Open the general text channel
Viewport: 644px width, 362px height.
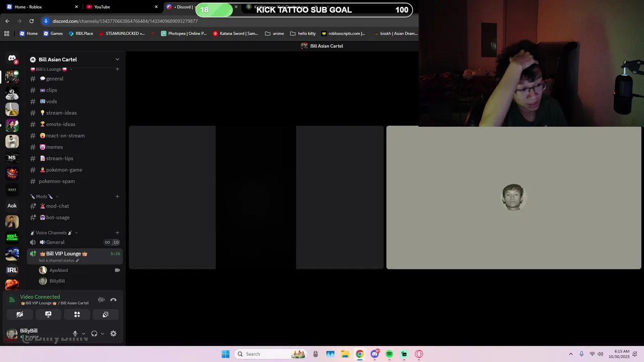[x=74, y=78]
